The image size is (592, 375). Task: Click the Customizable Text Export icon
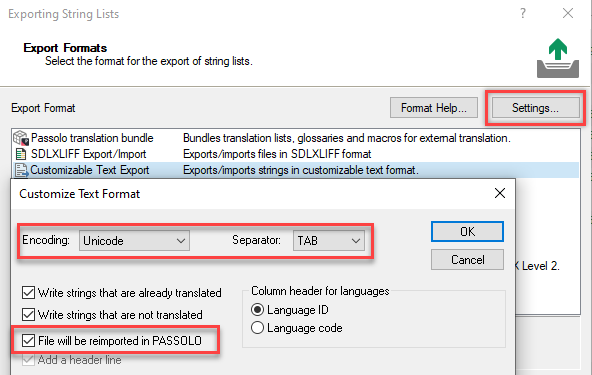[x=21, y=170]
